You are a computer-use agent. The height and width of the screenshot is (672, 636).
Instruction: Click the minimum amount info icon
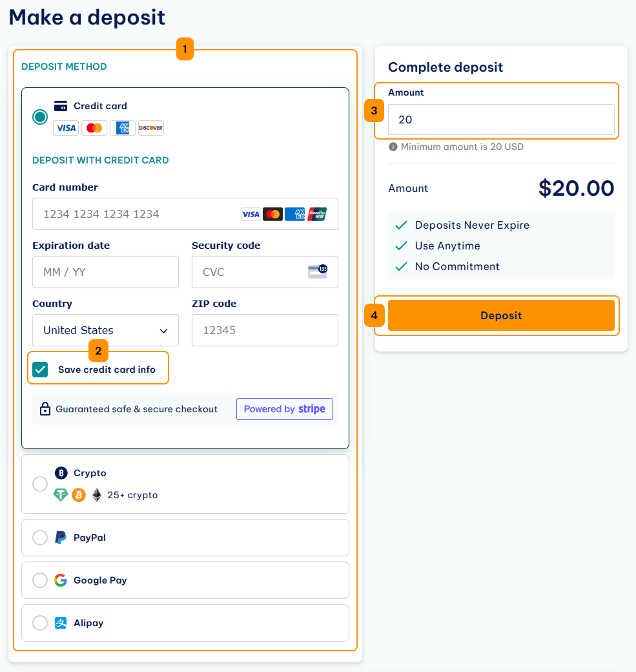click(393, 147)
